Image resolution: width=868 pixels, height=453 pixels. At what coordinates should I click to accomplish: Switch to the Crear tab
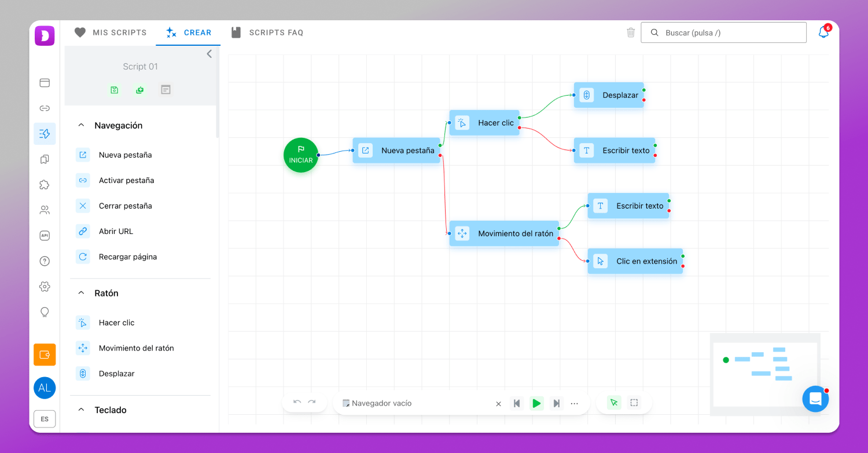[189, 32]
